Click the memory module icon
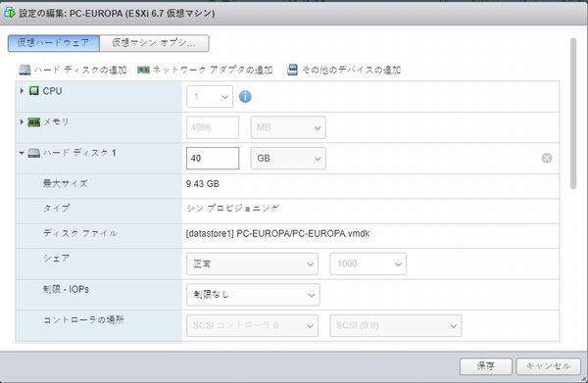 [33, 122]
